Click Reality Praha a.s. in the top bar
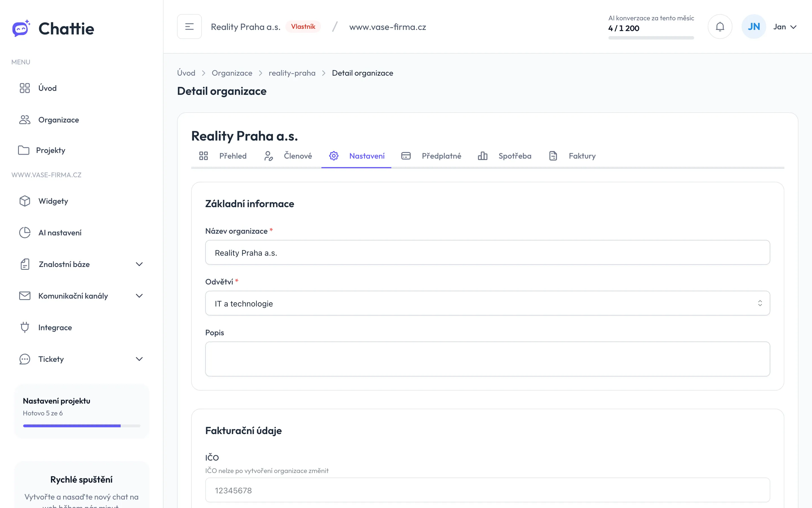 pyautogui.click(x=246, y=27)
